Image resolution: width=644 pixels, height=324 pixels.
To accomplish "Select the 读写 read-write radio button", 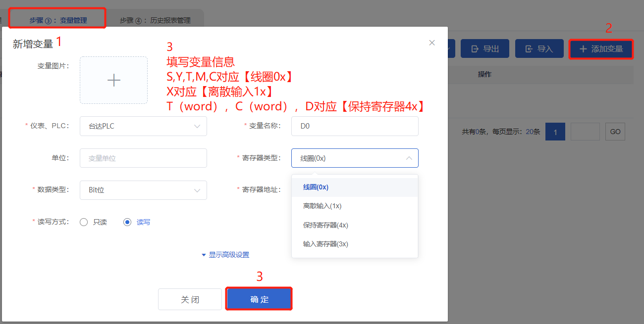I will point(128,222).
